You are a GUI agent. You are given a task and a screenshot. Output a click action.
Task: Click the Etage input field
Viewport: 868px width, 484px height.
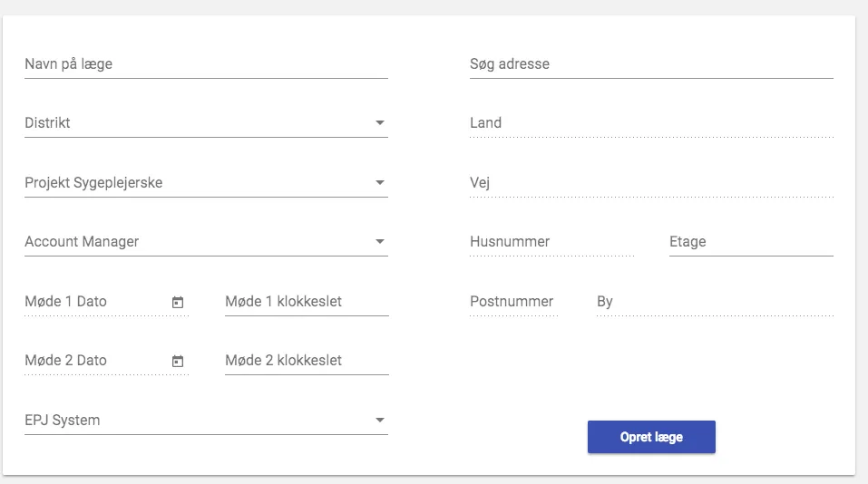750,242
